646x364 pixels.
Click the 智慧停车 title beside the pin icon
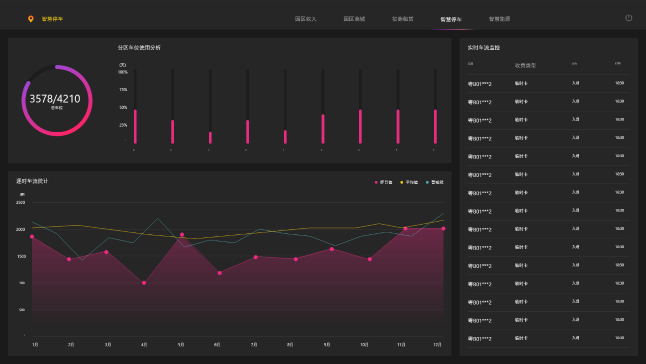tap(52, 19)
